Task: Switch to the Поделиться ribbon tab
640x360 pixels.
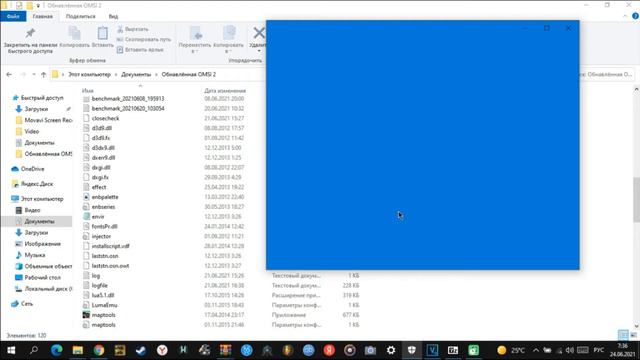Action: click(80, 16)
